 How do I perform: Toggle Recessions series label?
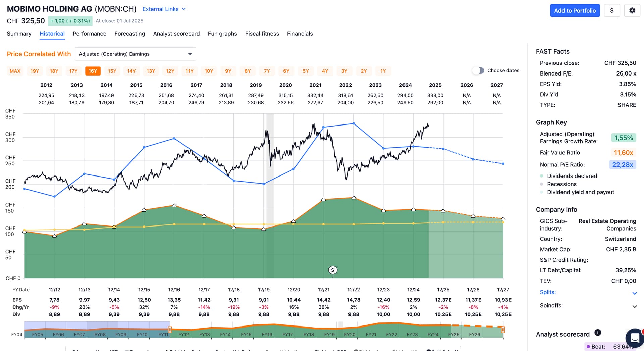click(x=561, y=184)
